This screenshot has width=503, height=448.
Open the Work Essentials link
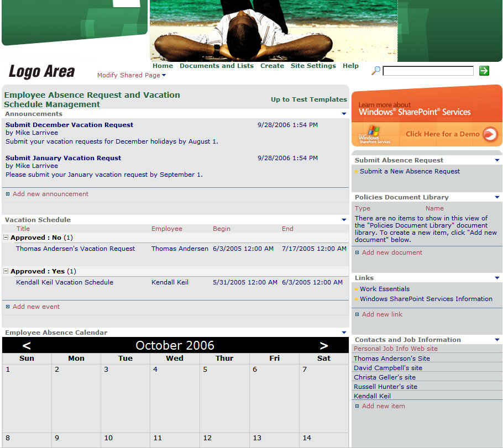tap(385, 289)
